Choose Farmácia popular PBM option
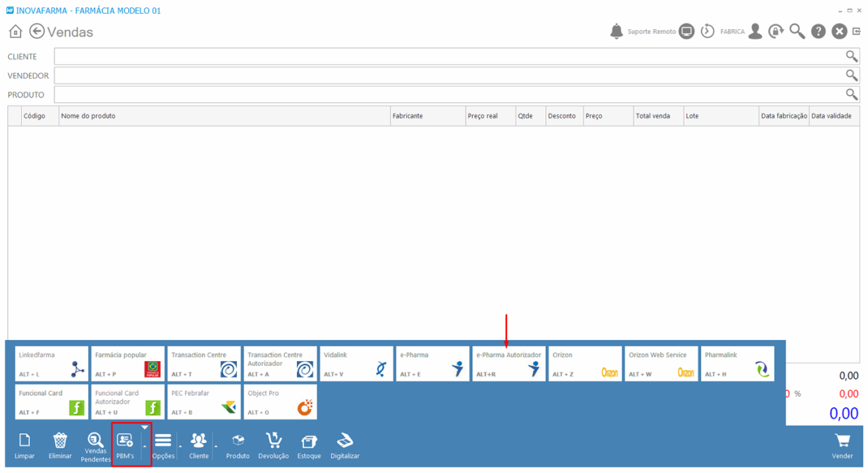Screen dimensions: 868x473 coord(128,364)
